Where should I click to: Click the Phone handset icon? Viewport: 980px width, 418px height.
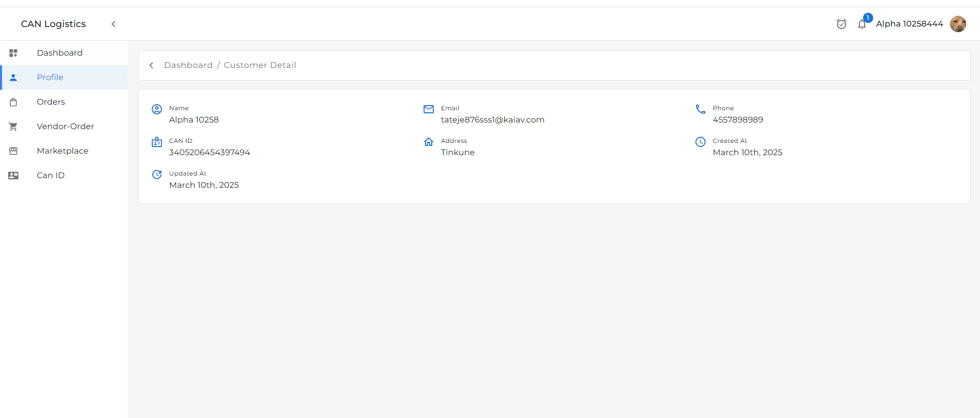pos(701,109)
